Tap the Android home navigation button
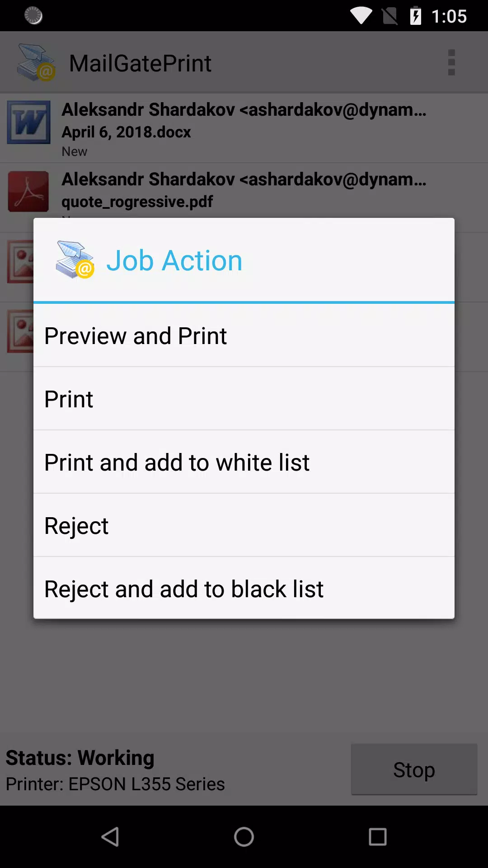 (244, 837)
